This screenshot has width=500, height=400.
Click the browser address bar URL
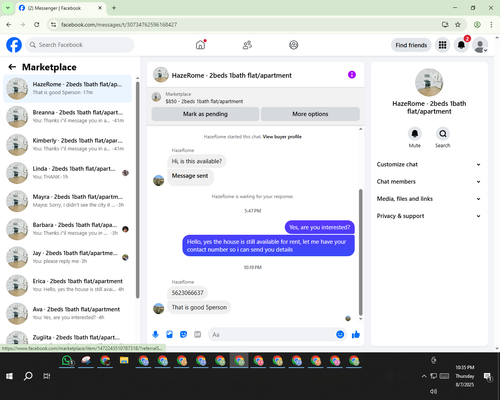[x=119, y=25]
